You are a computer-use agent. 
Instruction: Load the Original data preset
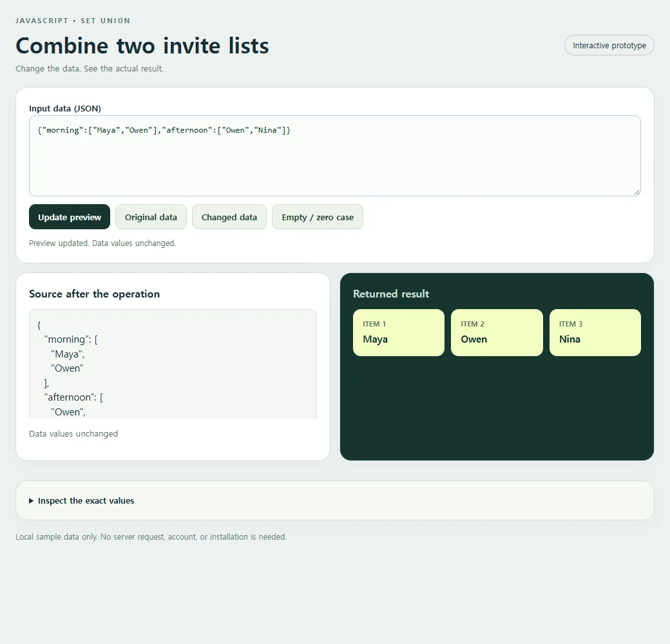tap(151, 217)
